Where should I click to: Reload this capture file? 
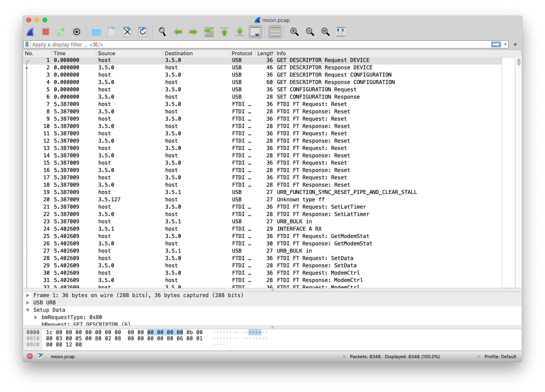coord(143,32)
